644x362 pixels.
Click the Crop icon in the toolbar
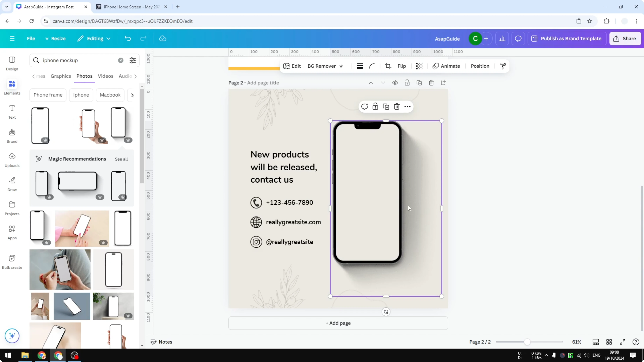click(388, 66)
